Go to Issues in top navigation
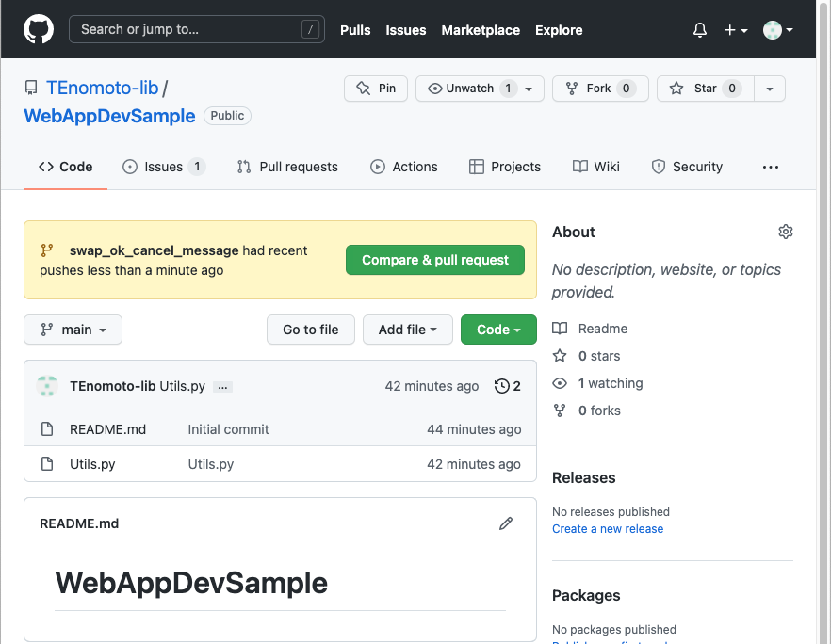This screenshot has height=644, width=831. point(405,30)
